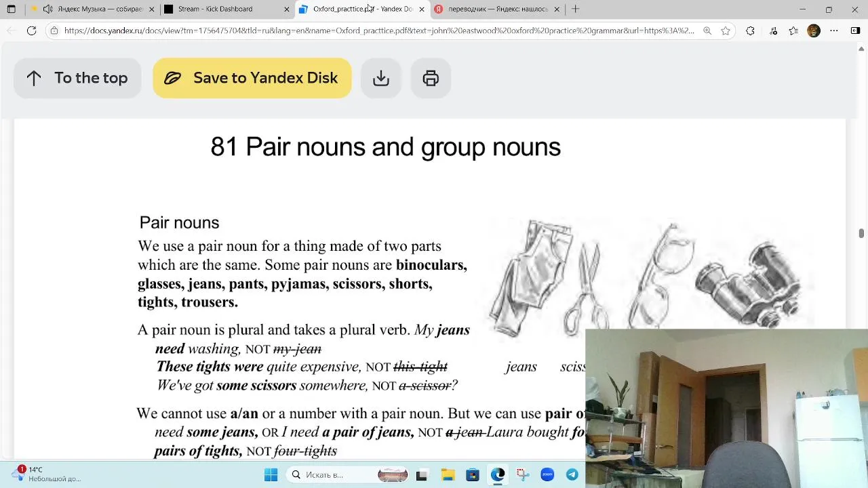This screenshot has height=488, width=868.
Task: Open site information icon in address bar
Action: click(54, 30)
